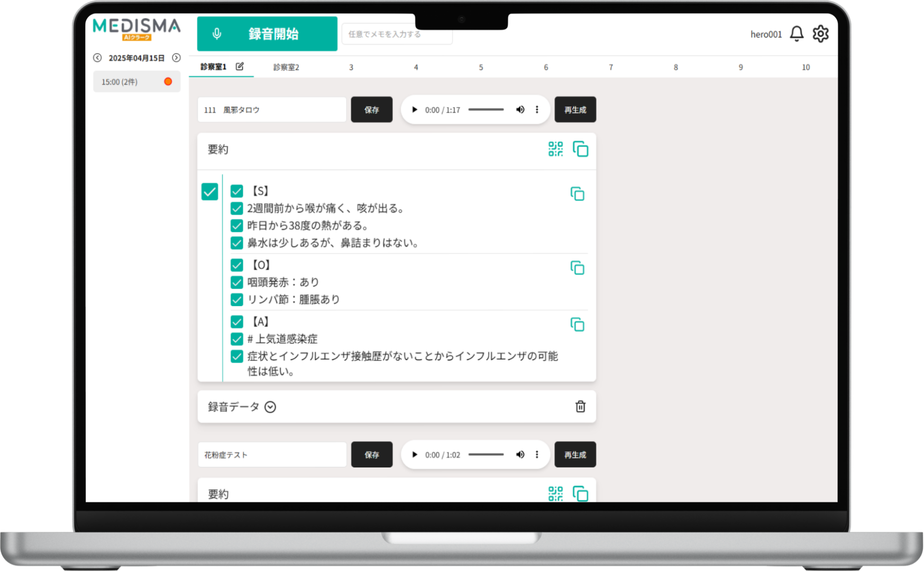Viewport: 924px width, 571px height.
Task: Open the first player's three-dot menu
Action: tap(537, 109)
